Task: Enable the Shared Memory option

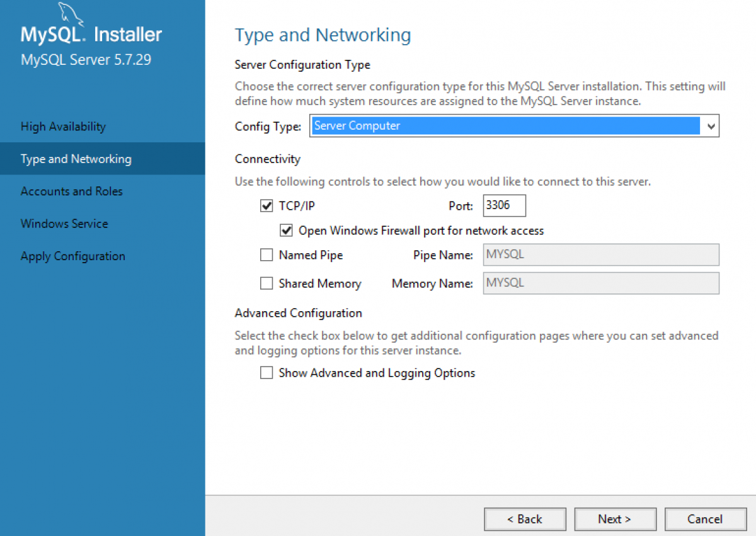Action: click(x=266, y=283)
